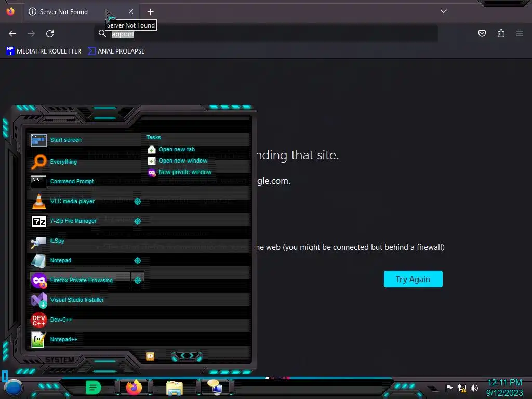532x399 pixels.
Task: Click the Firefox logo icon in tab bar
Action: pyautogui.click(x=10, y=11)
